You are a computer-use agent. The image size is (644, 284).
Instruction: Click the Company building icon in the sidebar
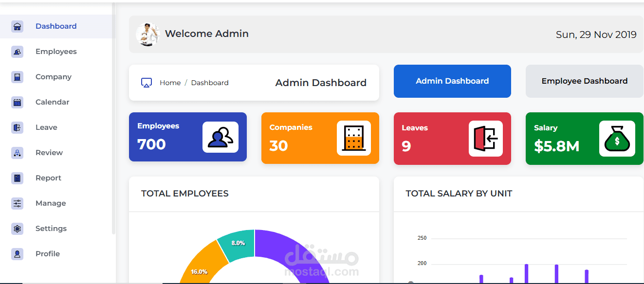coord(17,76)
